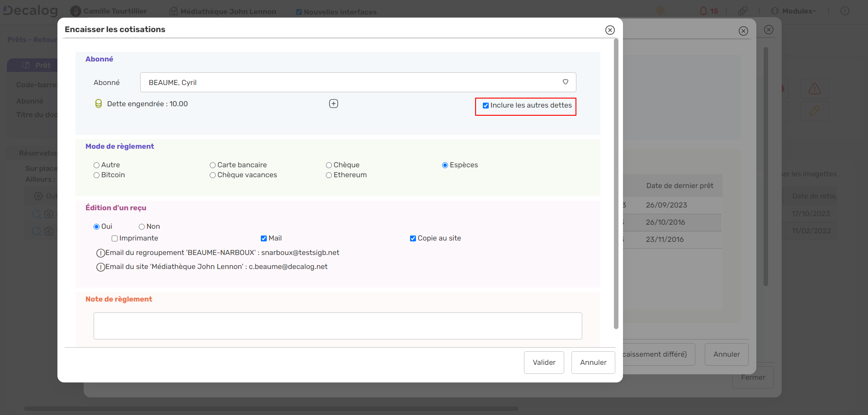
Task: Click Valider to confirm payment
Action: 544,363
